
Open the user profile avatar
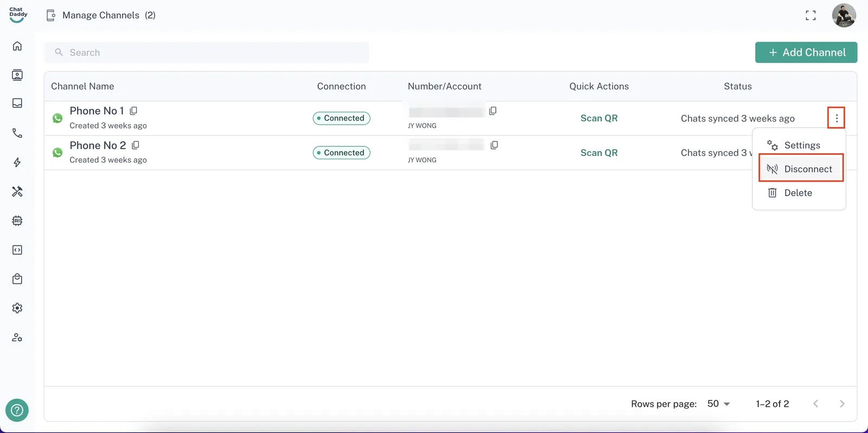click(844, 15)
